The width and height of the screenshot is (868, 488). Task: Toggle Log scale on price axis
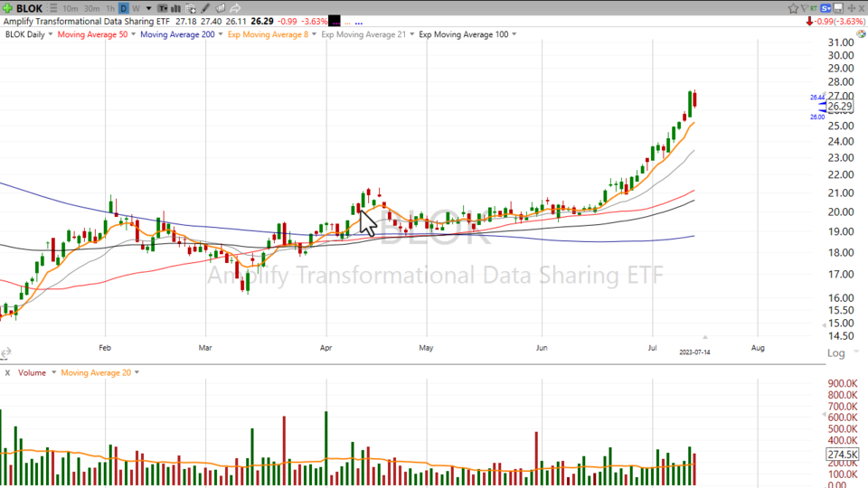(836, 352)
